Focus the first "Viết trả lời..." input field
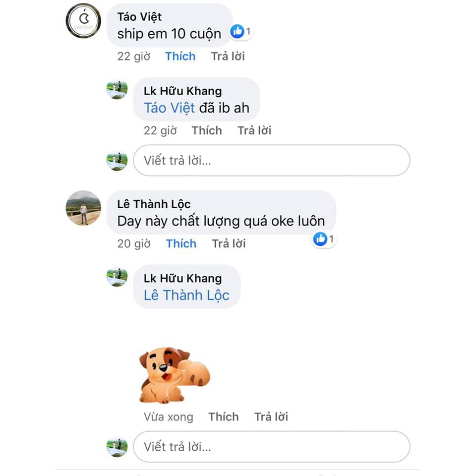The image size is (476, 476). [271, 160]
